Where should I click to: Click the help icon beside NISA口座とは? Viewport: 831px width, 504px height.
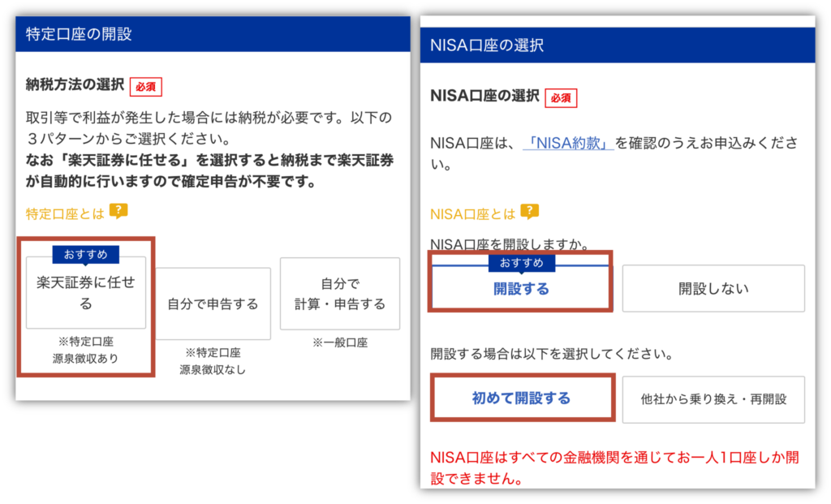530,213
